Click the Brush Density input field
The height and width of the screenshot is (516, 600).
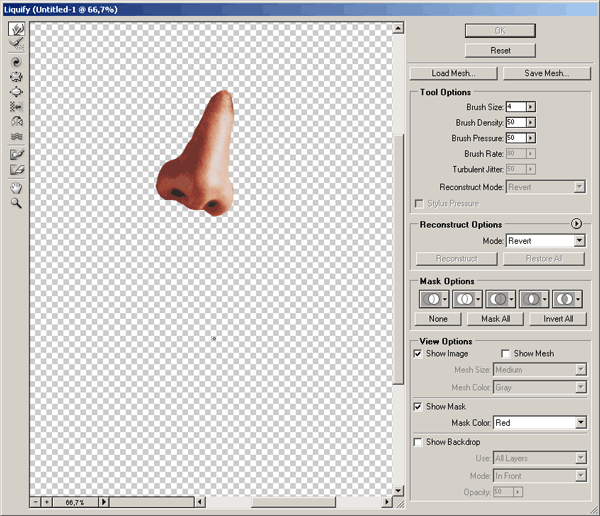[515, 122]
